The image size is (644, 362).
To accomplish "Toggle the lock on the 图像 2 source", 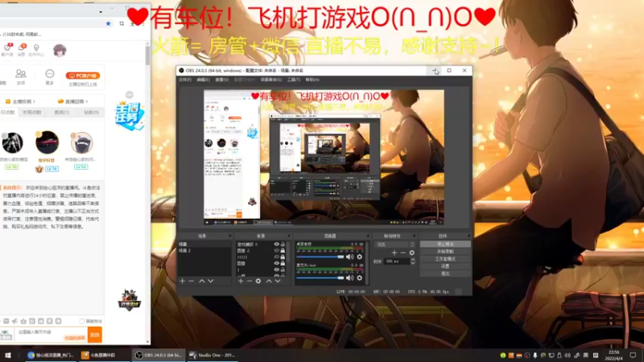I will coord(283,250).
